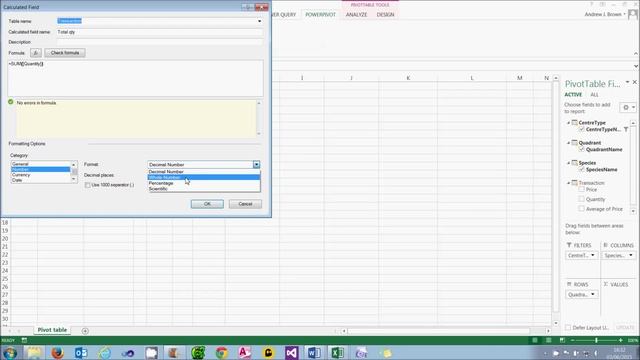
Task: Open the DESIGN ribbon tab
Action: [x=385, y=15]
